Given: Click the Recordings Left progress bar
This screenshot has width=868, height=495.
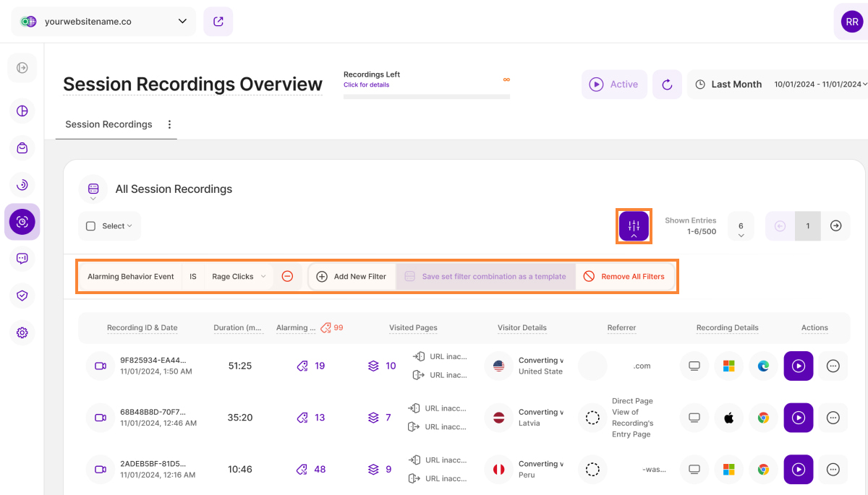Looking at the screenshot, I should [426, 96].
